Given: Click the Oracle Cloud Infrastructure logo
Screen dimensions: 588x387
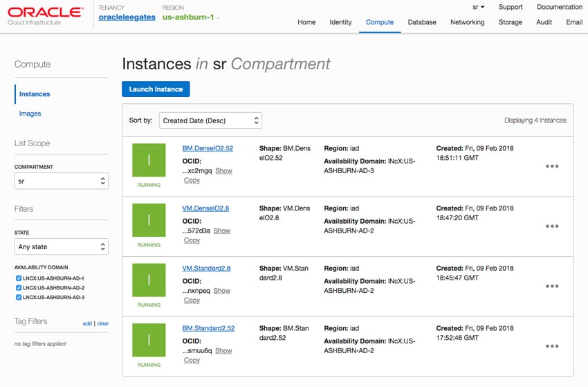Looking at the screenshot, I should 45,16.
